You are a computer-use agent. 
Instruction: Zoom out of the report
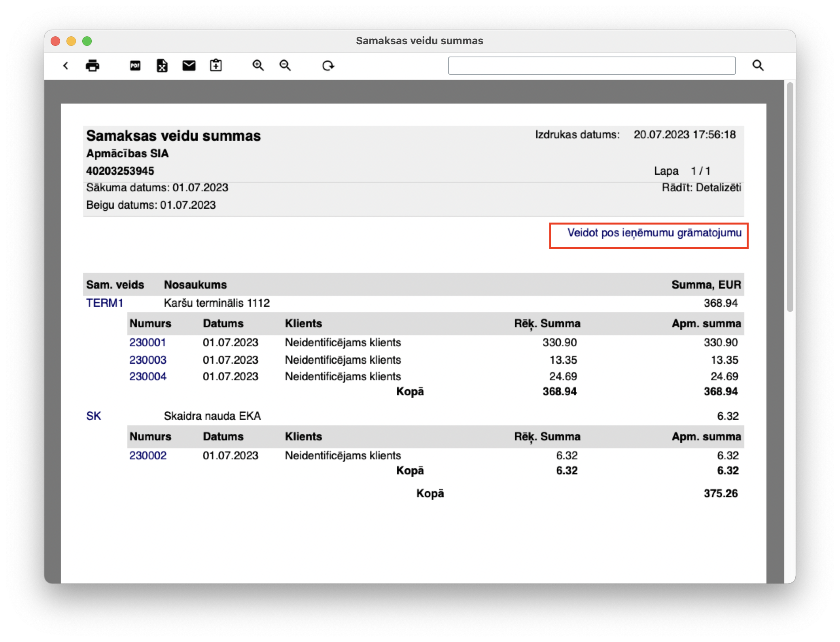pos(285,66)
